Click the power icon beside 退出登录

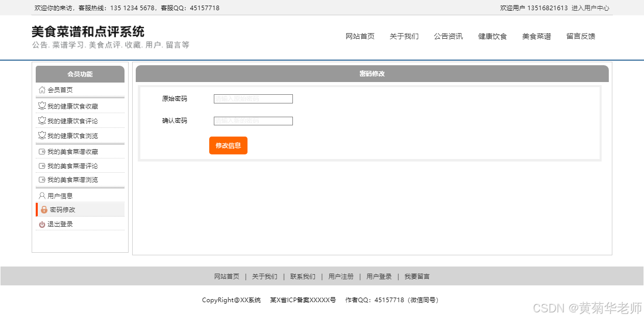pyautogui.click(x=42, y=224)
